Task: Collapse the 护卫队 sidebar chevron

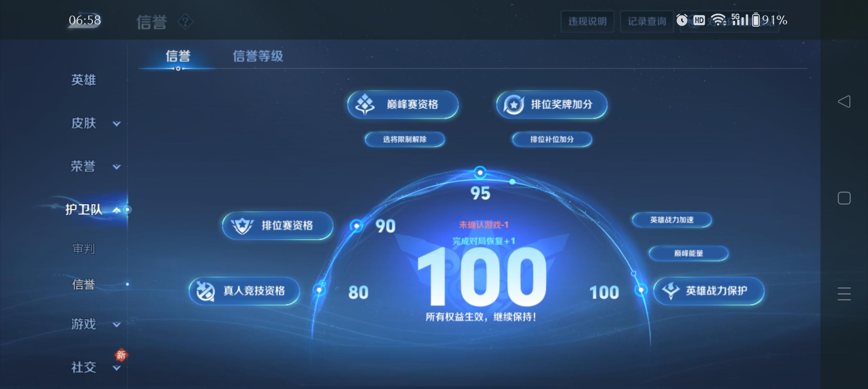Action: 117,210
